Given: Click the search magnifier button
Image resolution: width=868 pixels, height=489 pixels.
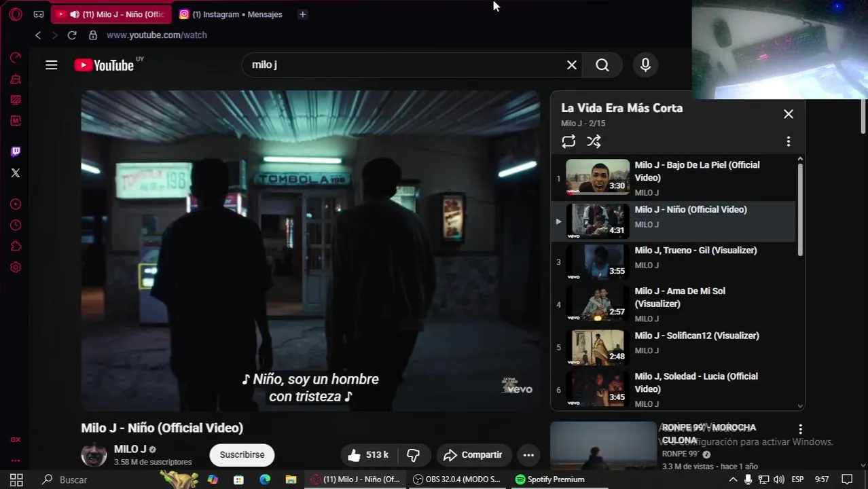Looking at the screenshot, I should click(x=602, y=65).
